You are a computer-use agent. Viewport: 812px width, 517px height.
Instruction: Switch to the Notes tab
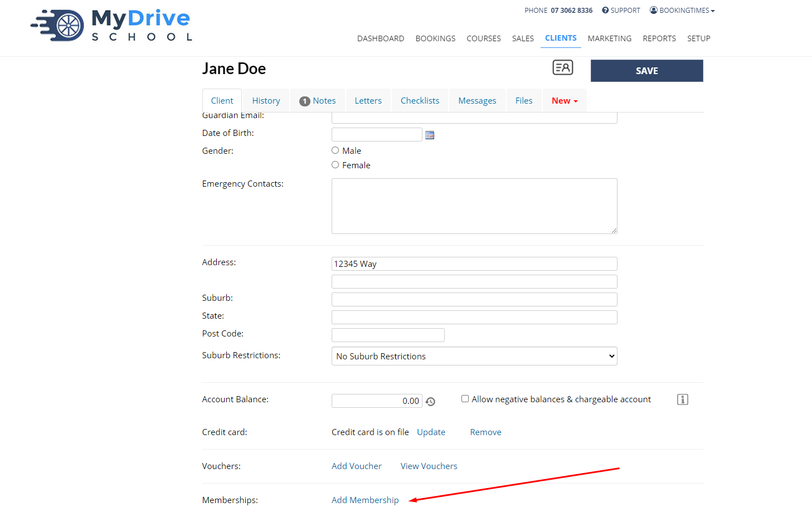click(318, 101)
